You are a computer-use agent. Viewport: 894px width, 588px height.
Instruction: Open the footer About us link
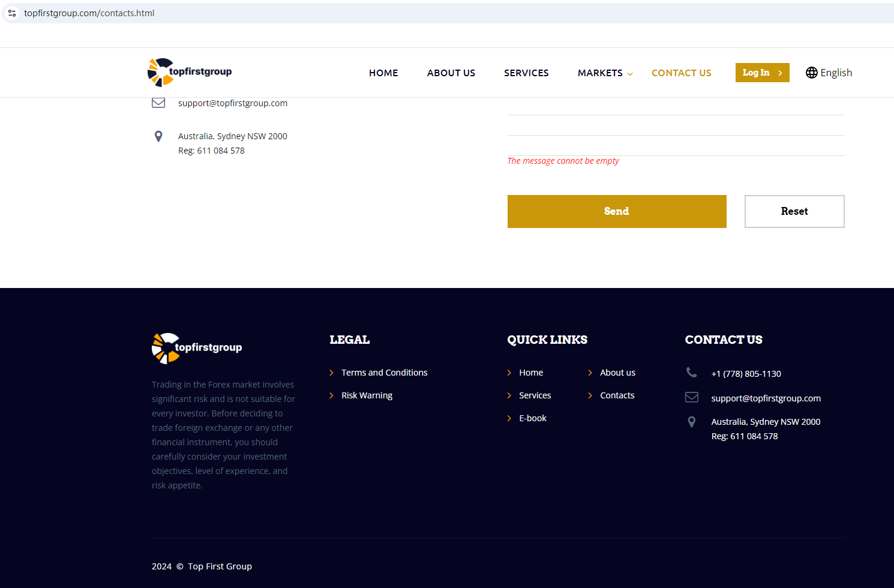[618, 373]
